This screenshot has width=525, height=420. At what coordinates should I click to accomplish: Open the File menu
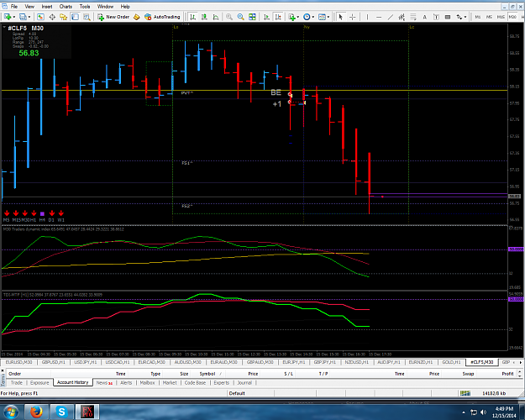(14, 7)
